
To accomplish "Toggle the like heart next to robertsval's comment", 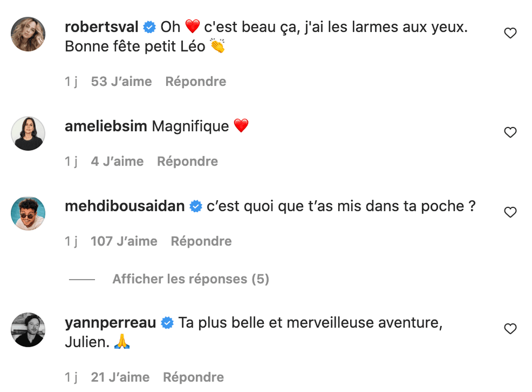I will click(x=510, y=33).
